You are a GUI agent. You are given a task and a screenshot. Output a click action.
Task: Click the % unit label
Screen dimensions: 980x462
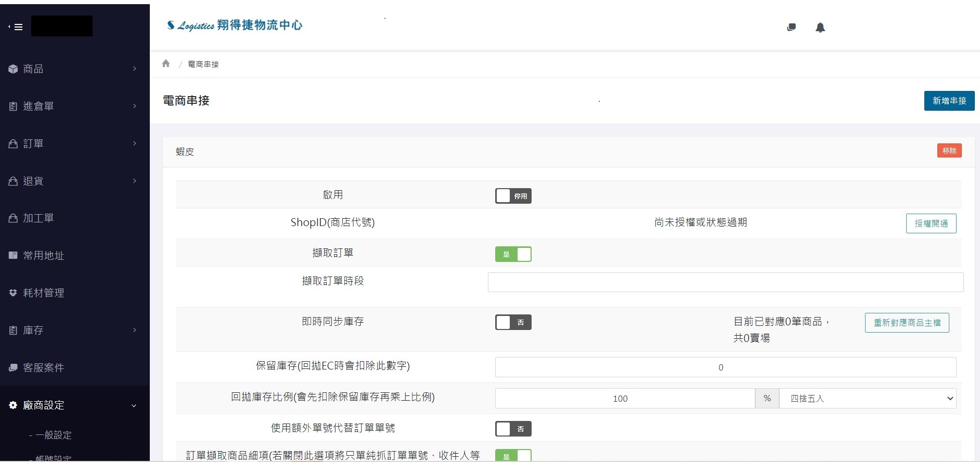click(767, 399)
